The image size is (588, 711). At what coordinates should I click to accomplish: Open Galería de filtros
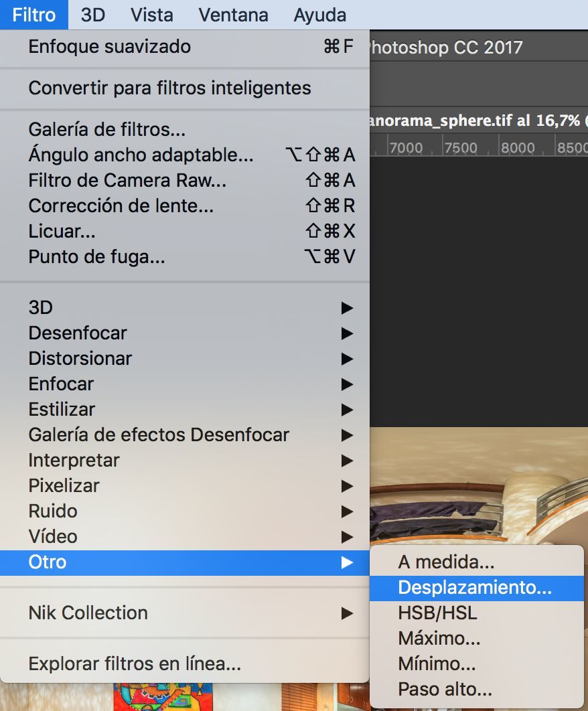pos(185,130)
